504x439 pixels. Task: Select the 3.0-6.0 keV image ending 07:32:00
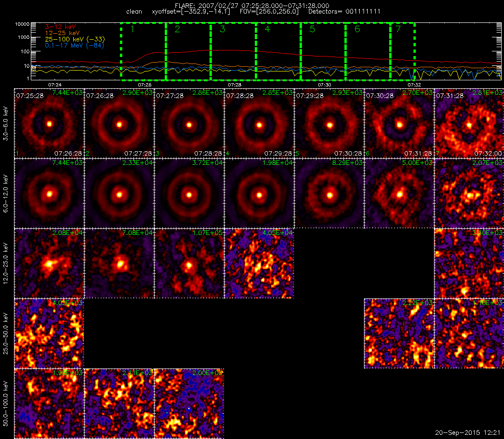point(469,123)
